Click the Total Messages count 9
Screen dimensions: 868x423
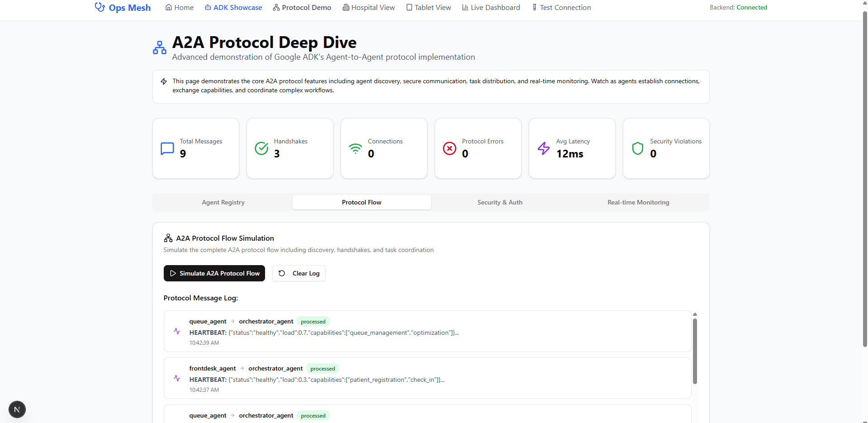tap(183, 154)
